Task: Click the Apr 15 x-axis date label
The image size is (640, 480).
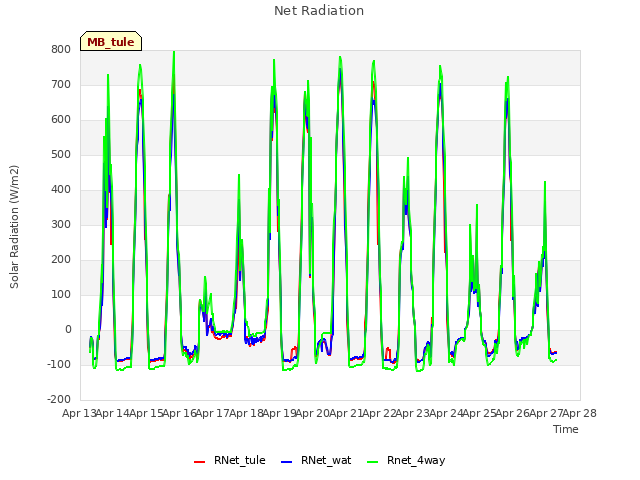Action: (x=146, y=413)
